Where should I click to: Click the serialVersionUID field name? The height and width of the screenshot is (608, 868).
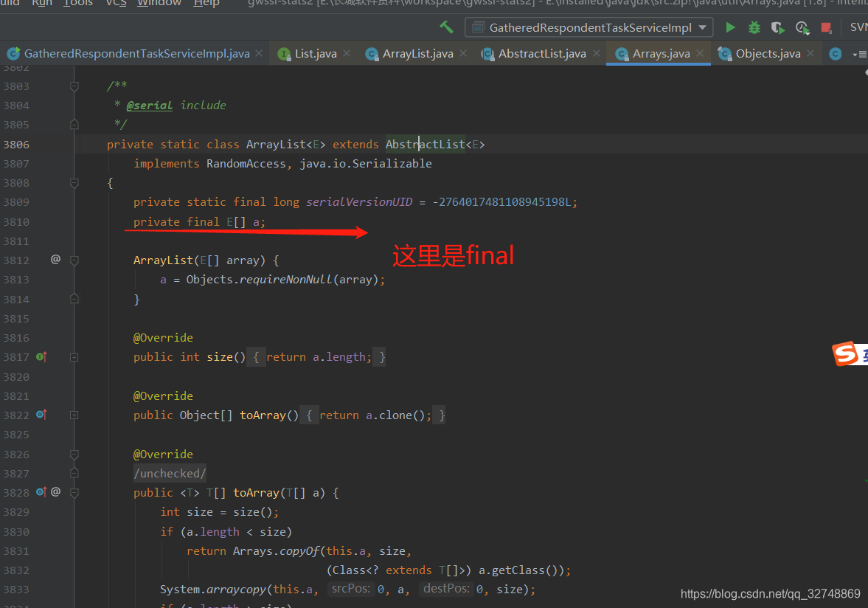click(x=358, y=202)
